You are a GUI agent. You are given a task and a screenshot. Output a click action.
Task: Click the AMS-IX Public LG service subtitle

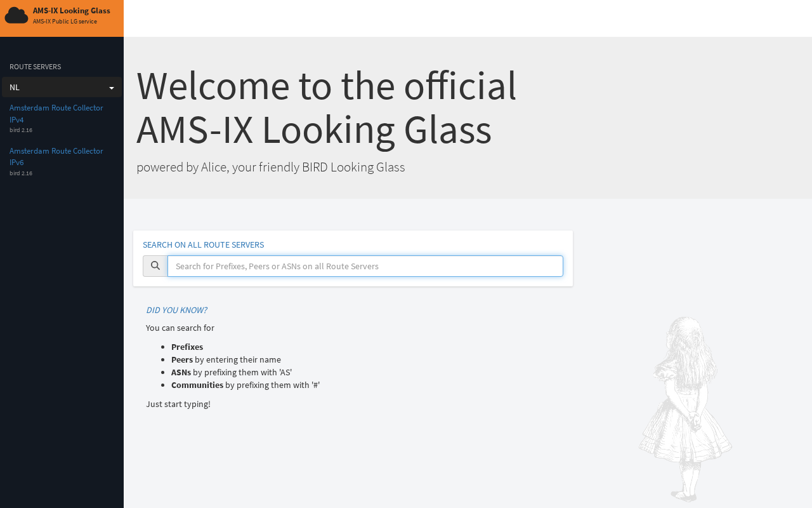coord(65,22)
